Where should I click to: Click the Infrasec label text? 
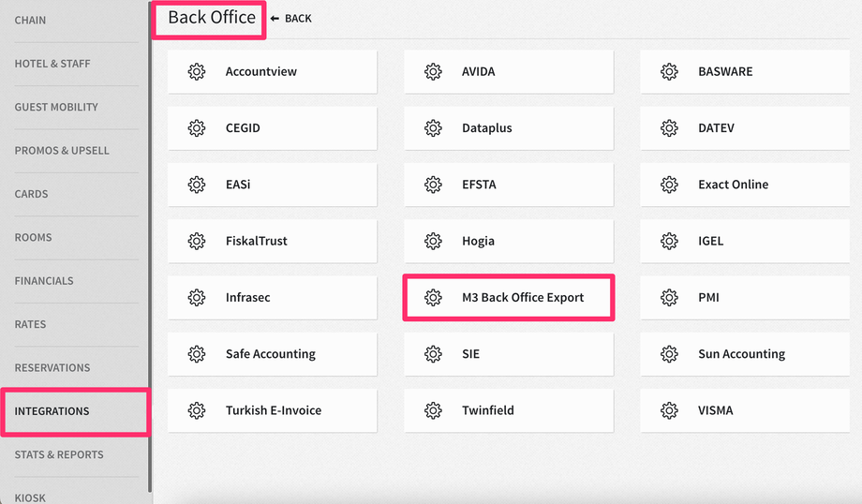pyautogui.click(x=248, y=297)
